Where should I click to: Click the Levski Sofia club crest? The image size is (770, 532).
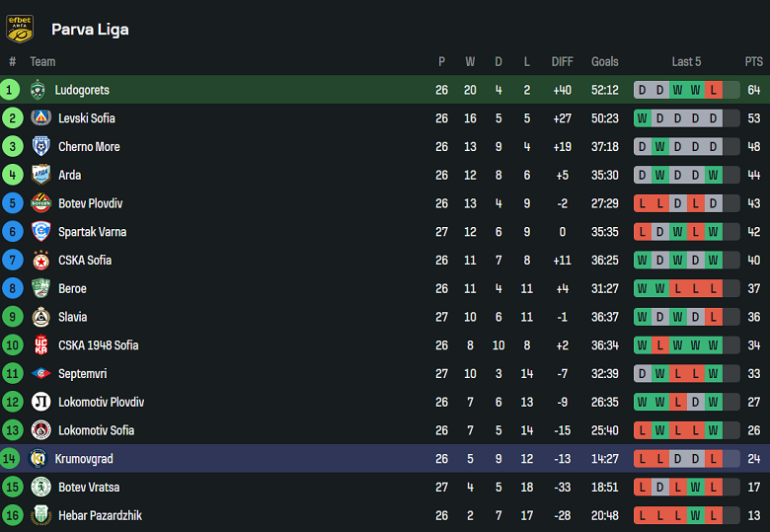point(40,118)
